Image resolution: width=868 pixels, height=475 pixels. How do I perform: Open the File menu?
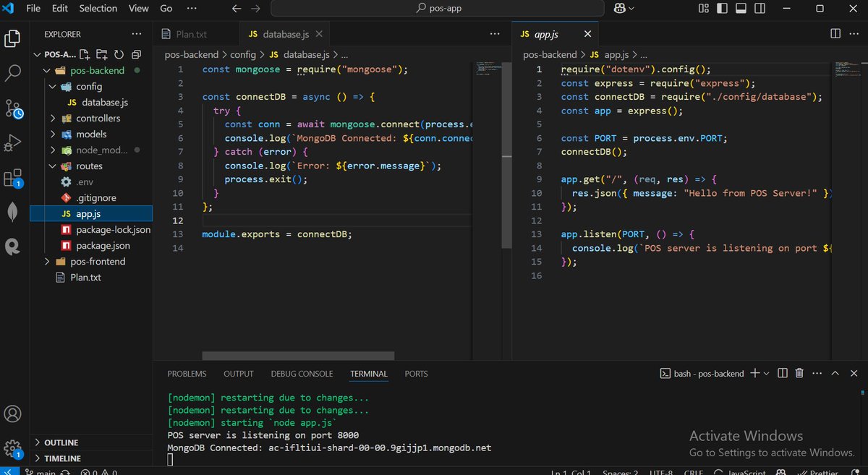[33, 9]
